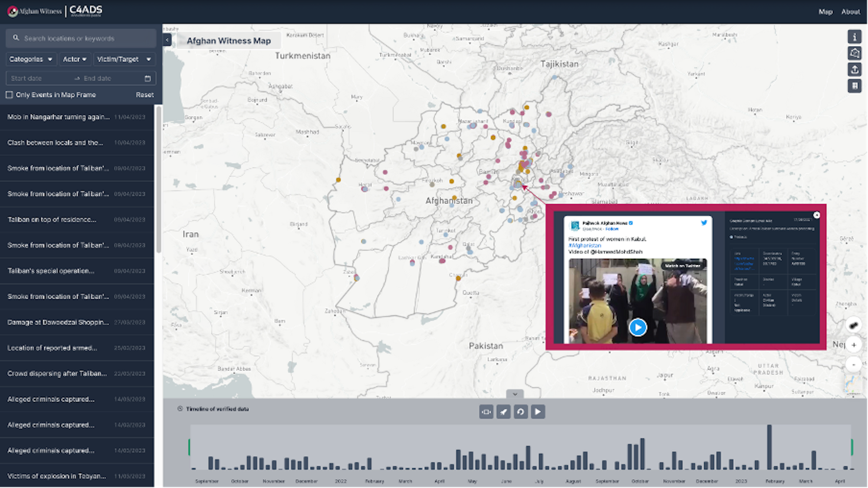
Task: Click Reset filters link
Action: pyautogui.click(x=145, y=95)
